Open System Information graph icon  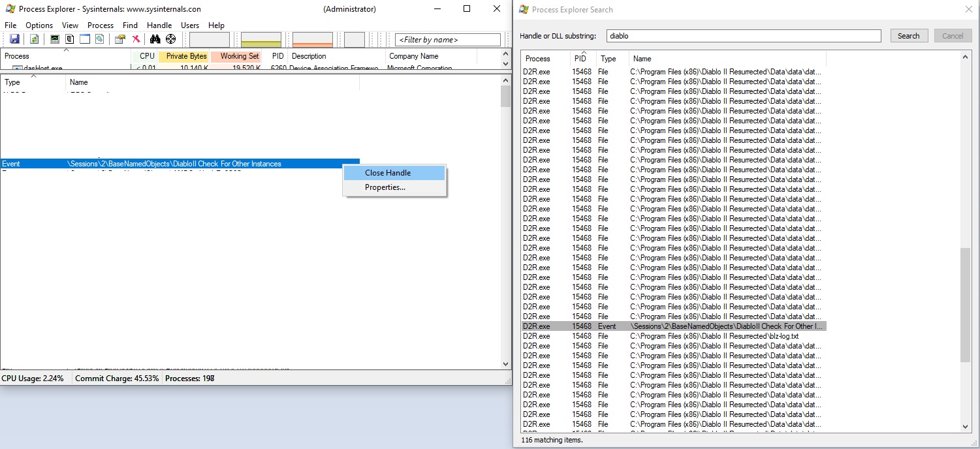click(x=55, y=39)
